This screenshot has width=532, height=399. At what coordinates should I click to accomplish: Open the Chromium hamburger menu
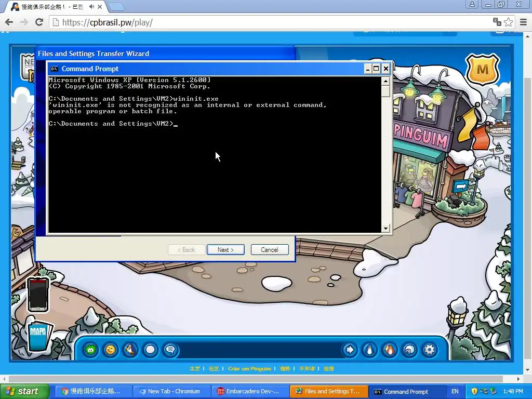[x=524, y=22]
